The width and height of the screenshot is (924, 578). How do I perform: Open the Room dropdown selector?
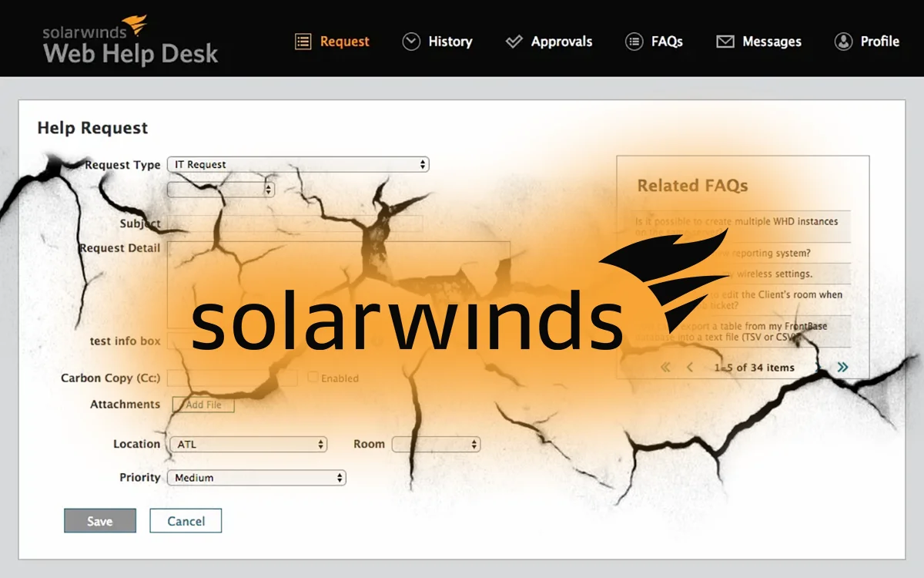click(437, 444)
